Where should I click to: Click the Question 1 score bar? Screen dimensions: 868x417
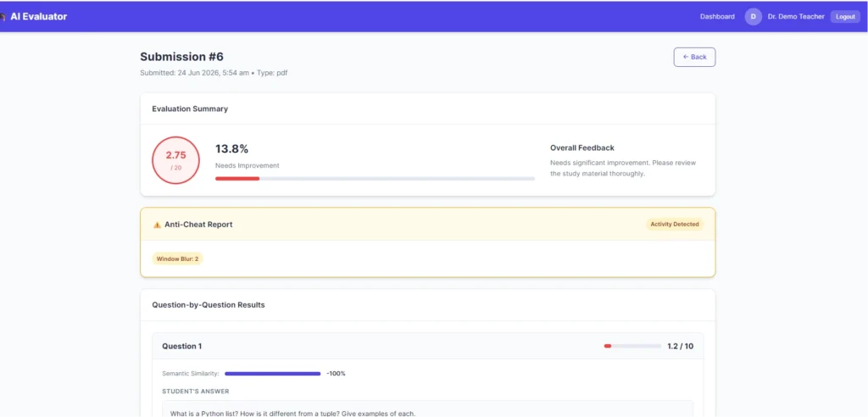pos(632,346)
